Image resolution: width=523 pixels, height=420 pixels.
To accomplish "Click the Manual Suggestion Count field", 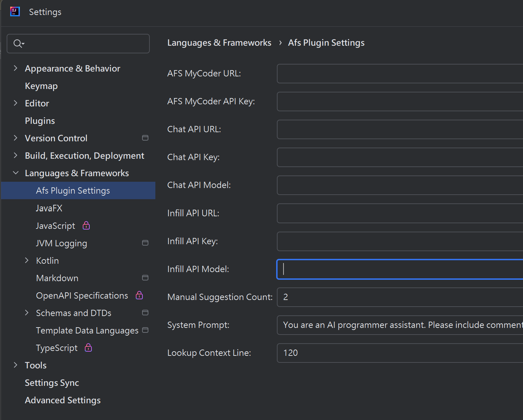I will 400,297.
